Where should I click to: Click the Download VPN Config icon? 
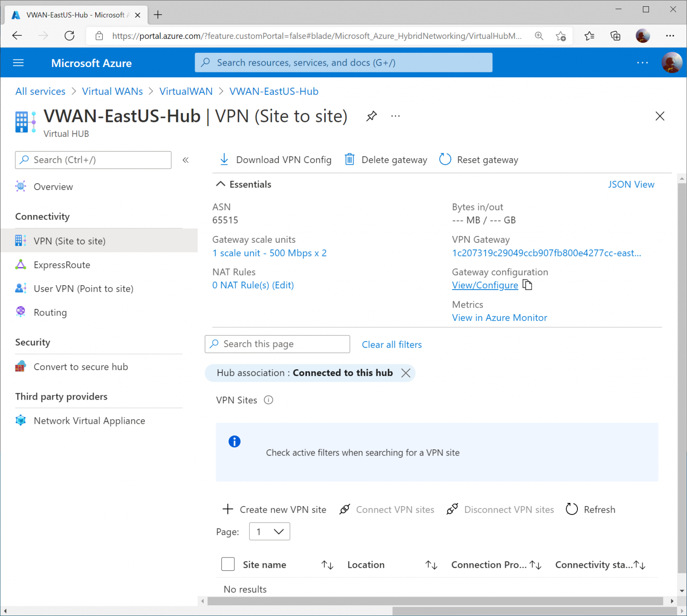225,159
